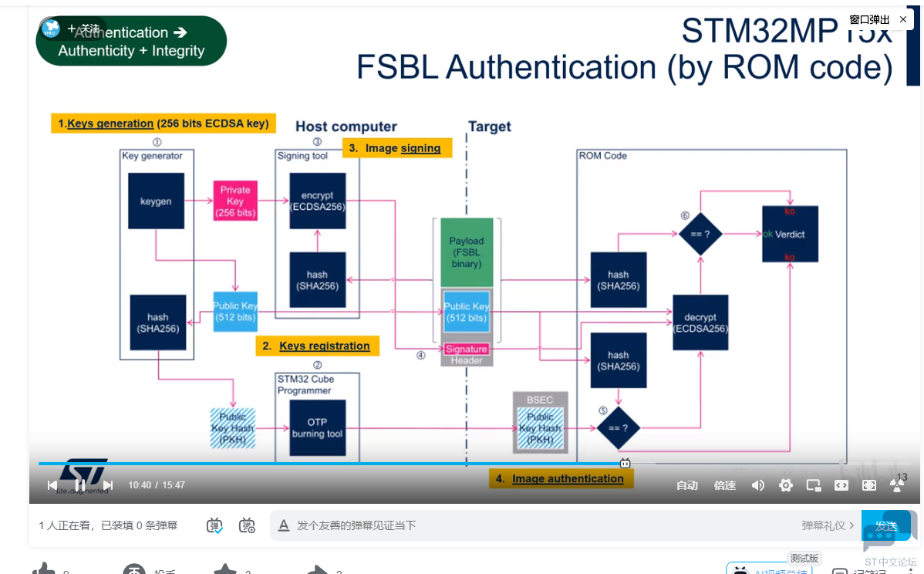
Task: Grab the TV-shaped progress bar handle
Action: coord(626,463)
